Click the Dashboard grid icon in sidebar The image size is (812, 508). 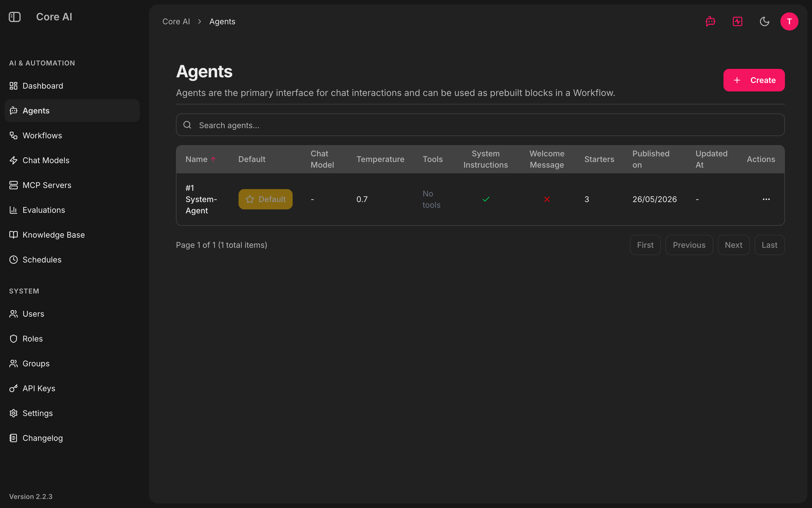pos(14,86)
